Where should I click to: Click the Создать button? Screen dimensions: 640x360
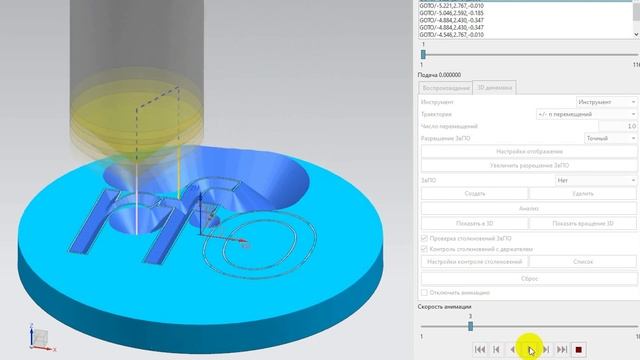point(475,193)
